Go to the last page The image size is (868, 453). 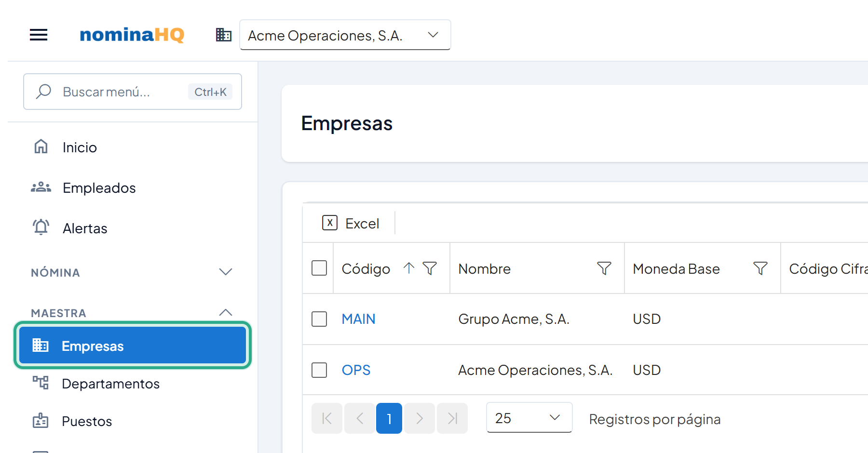[452, 418]
